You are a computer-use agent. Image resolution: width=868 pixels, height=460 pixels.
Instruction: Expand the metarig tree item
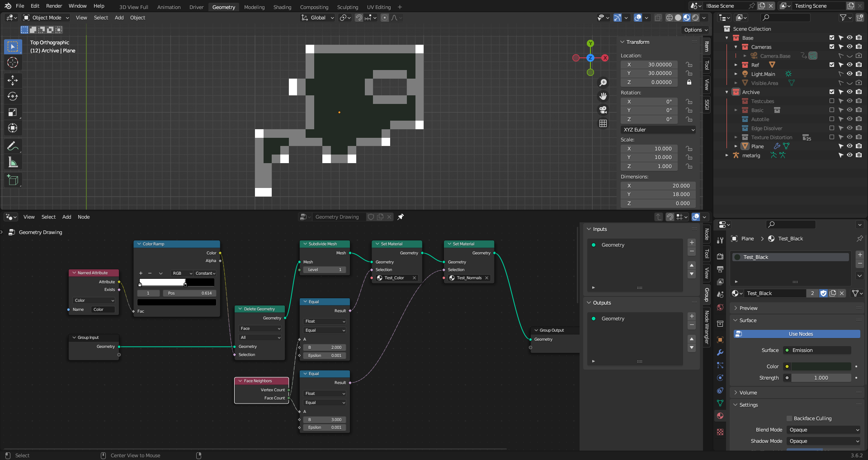point(727,155)
